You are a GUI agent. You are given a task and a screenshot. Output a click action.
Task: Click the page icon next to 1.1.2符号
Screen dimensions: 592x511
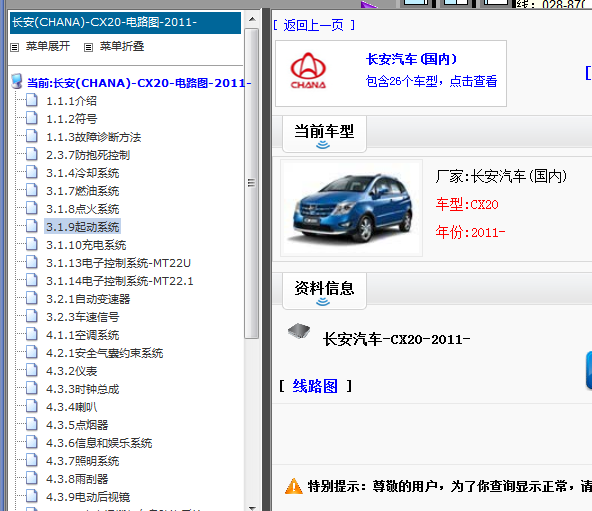pos(32,118)
